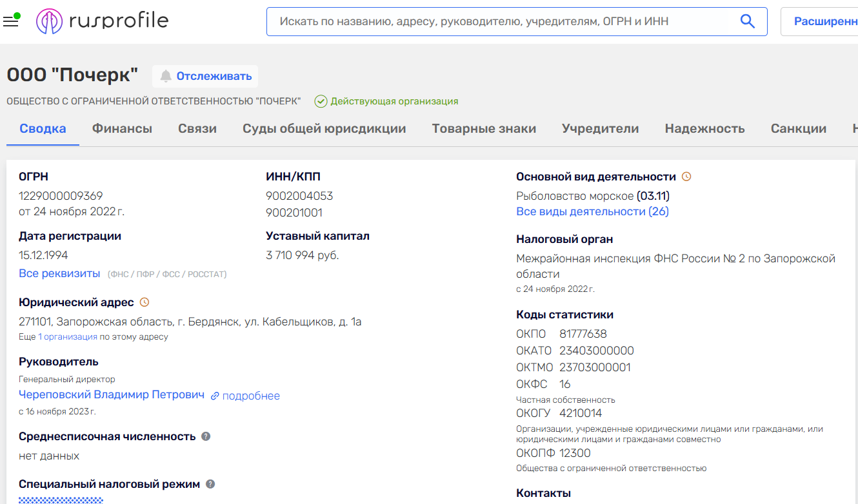The height and width of the screenshot is (504, 858).
Task: Click clock icon beside Основной вид деятельности
Action: (686, 177)
